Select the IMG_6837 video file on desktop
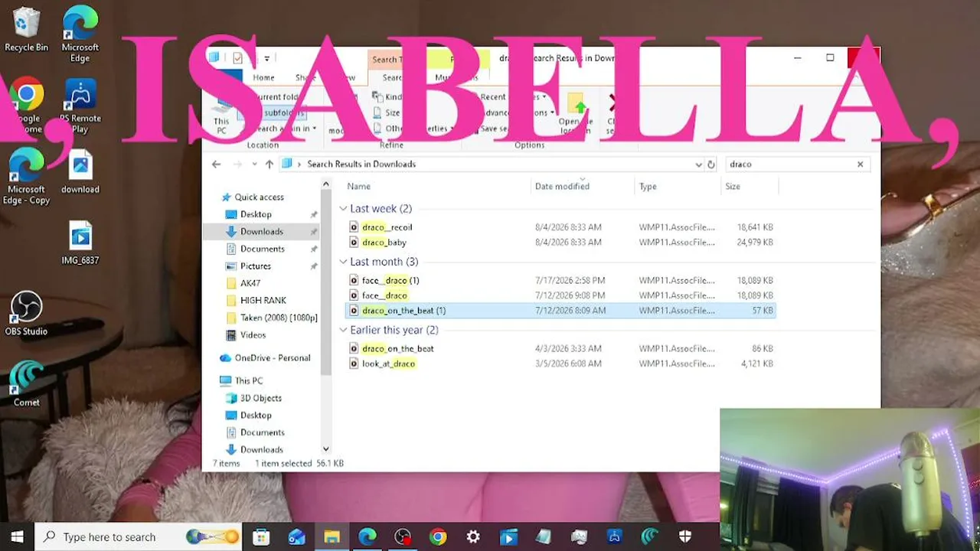The height and width of the screenshot is (551, 980). [x=80, y=243]
